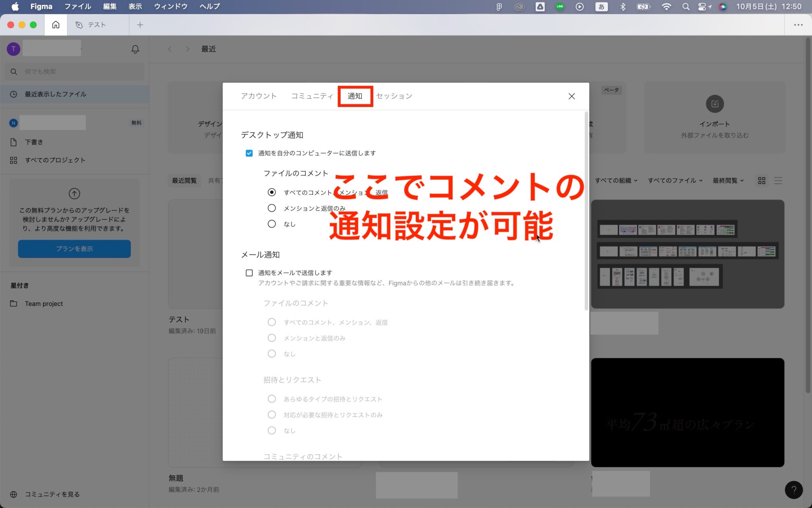The image size is (812, 508).
Task: Click the Wi-Fi menu bar icon
Action: click(x=666, y=6)
